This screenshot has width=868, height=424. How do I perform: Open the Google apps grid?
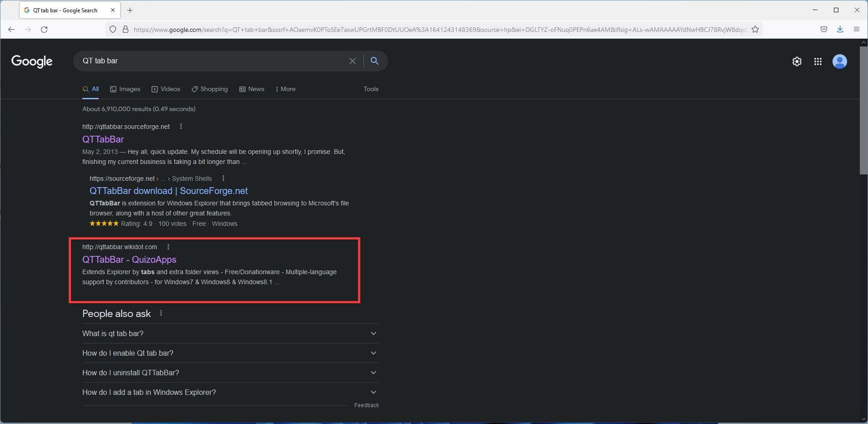[818, 61]
